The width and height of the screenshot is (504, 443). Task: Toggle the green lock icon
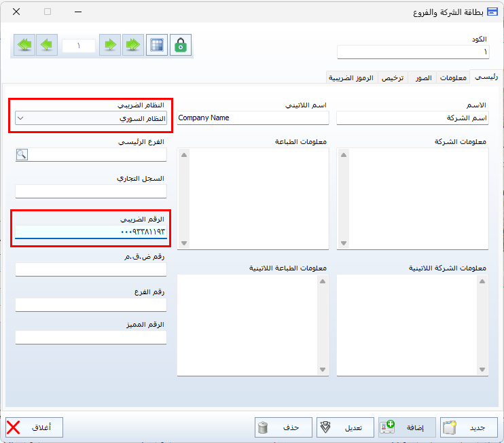[x=181, y=45]
